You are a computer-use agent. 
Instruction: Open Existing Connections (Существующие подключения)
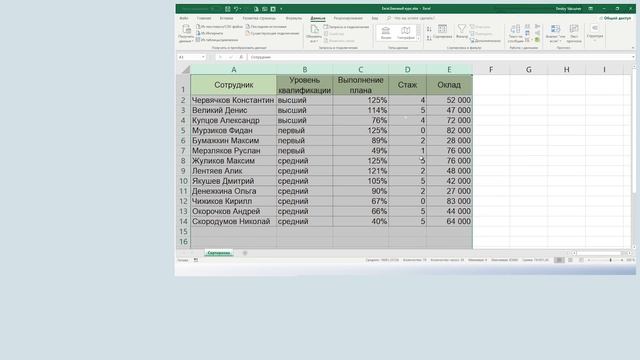tap(272, 33)
